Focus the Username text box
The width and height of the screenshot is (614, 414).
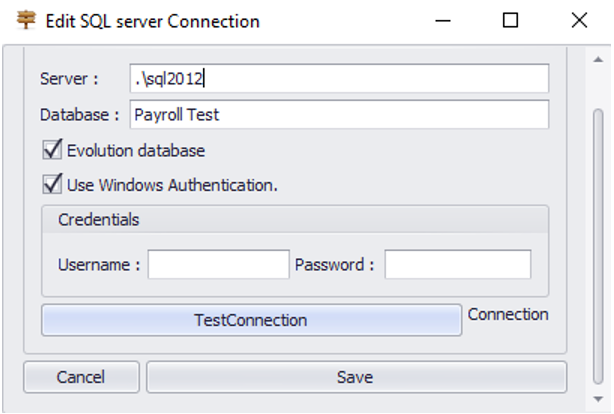pos(218,265)
